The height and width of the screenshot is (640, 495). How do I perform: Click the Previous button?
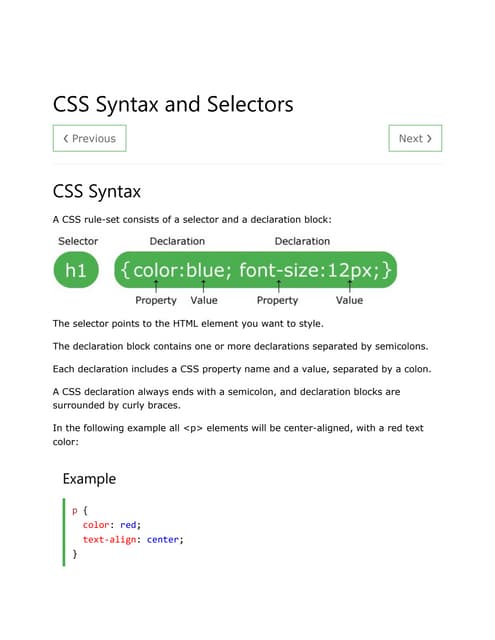(x=89, y=138)
